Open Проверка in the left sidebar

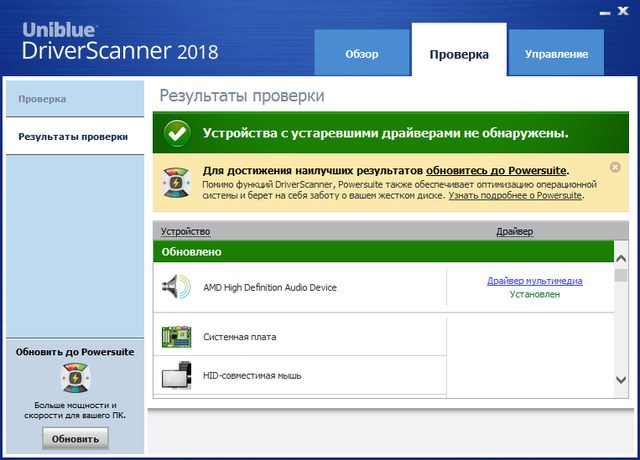42,99
